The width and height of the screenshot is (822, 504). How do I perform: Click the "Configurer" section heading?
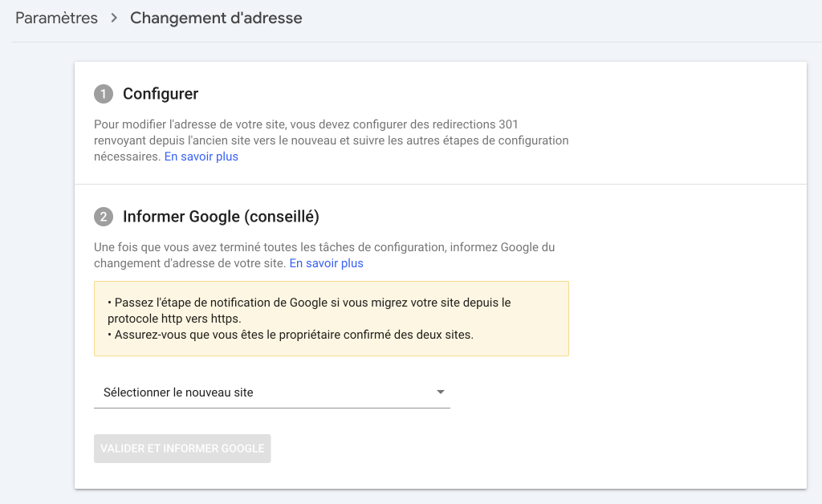pos(161,94)
